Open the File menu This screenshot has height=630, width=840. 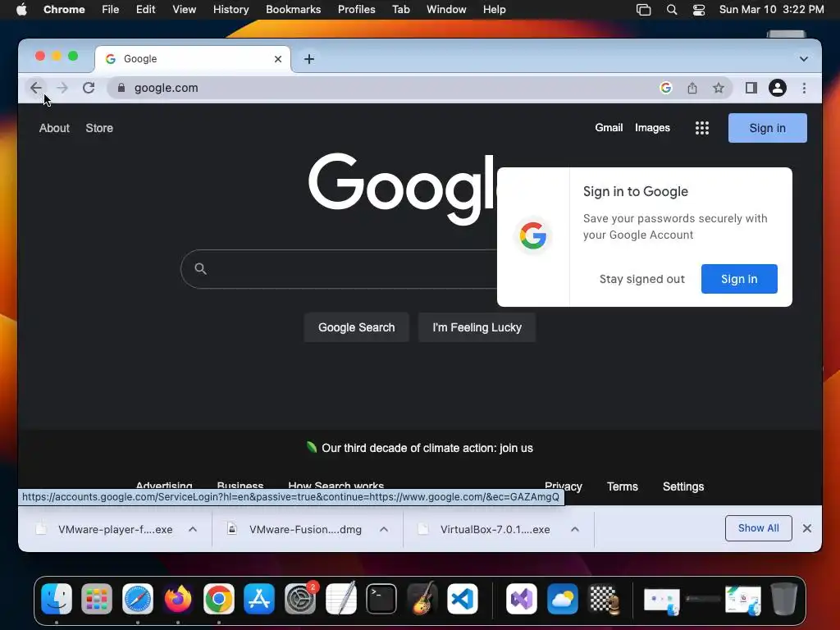tap(111, 10)
